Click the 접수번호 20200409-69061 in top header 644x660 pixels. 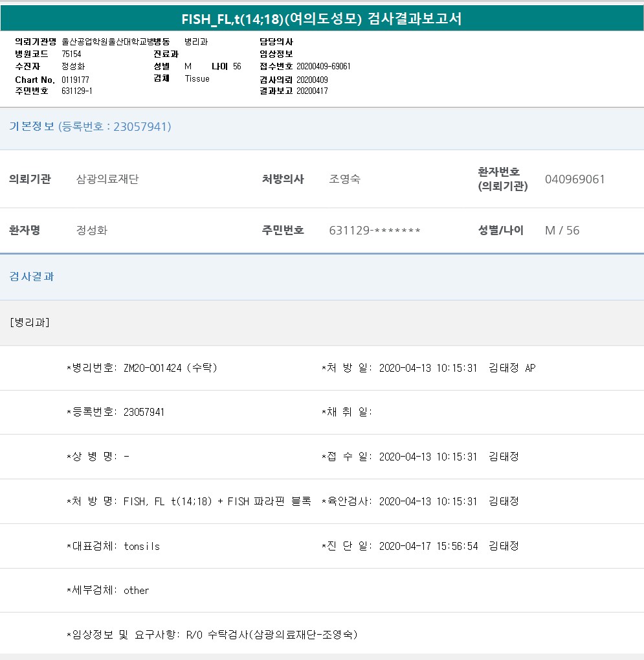point(323,67)
